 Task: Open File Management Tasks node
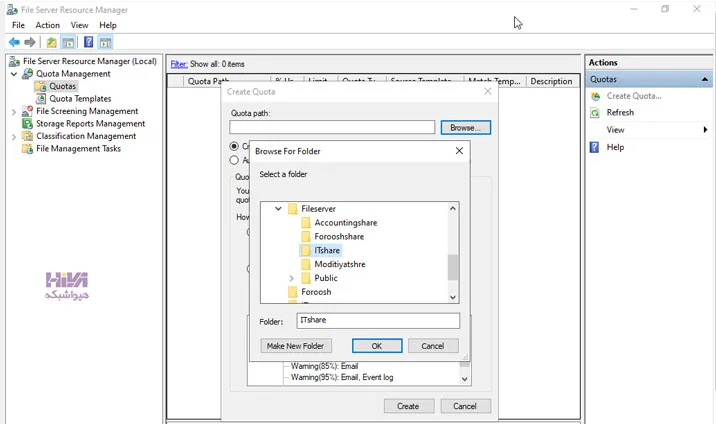(x=78, y=148)
